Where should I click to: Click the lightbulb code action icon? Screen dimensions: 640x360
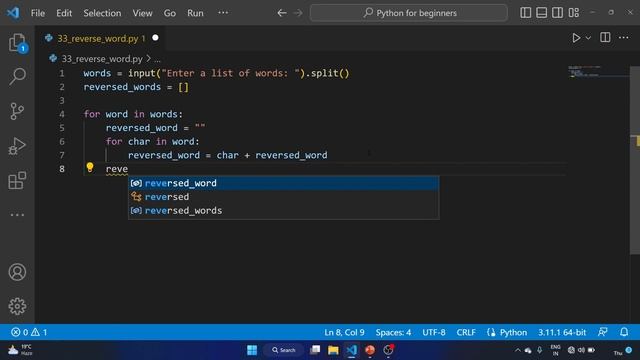[90, 167]
